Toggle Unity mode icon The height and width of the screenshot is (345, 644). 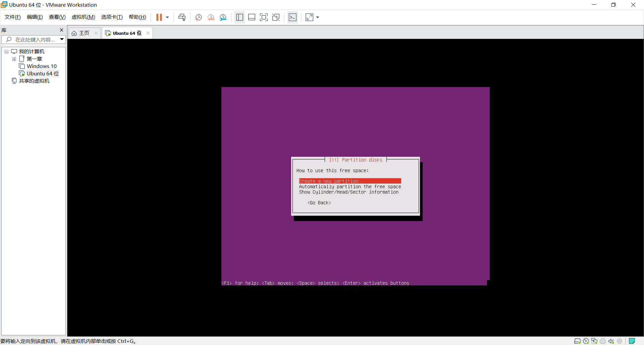coord(276,17)
